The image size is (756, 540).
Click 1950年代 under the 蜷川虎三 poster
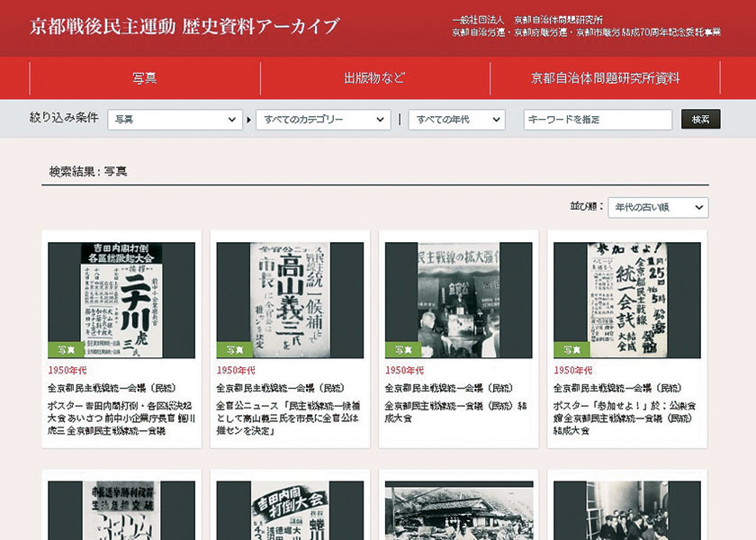(67, 370)
